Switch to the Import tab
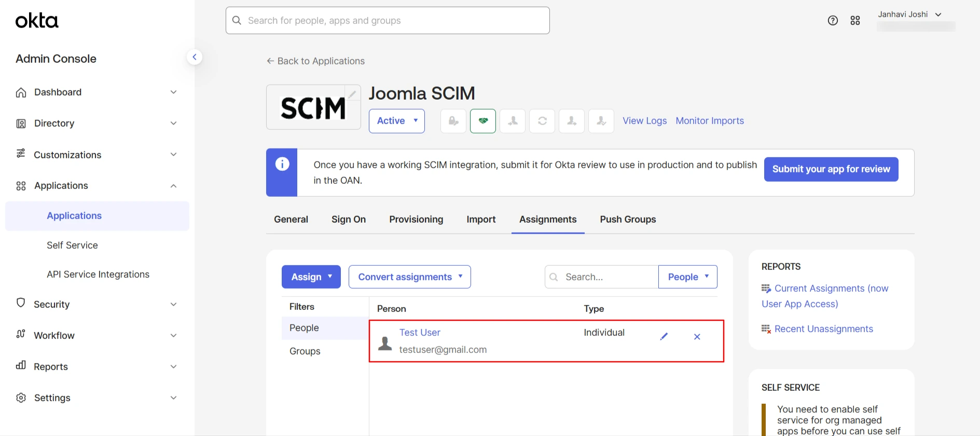 point(481,220)
